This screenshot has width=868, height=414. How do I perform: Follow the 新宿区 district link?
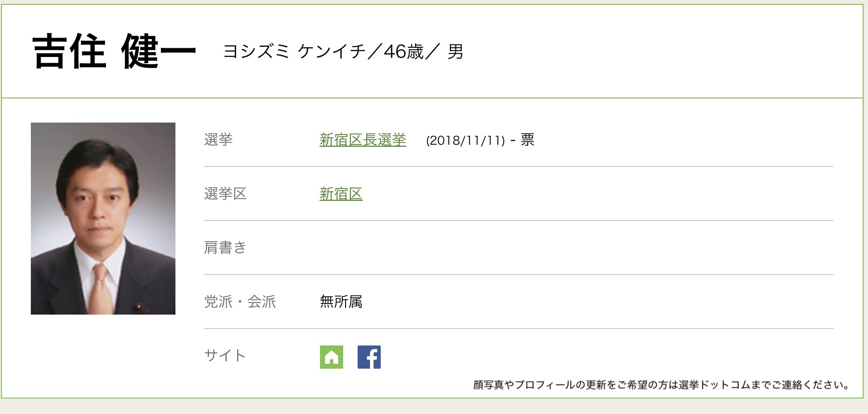[x=341, y=194]
